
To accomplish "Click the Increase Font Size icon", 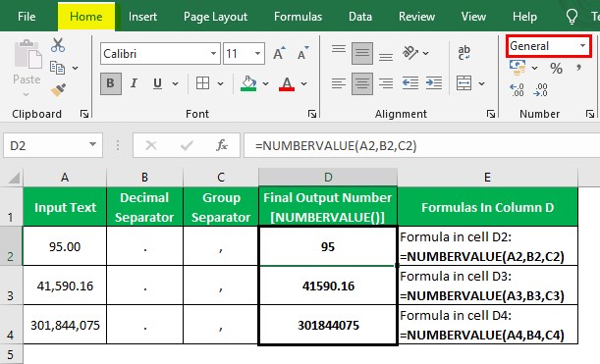I will coord(279,53).
